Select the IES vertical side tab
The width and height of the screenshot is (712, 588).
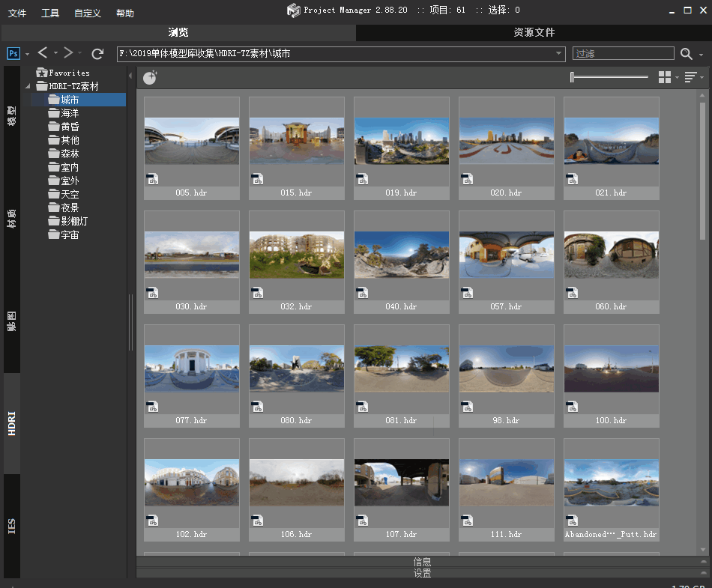pyautogui.click(x=12, y=527)
